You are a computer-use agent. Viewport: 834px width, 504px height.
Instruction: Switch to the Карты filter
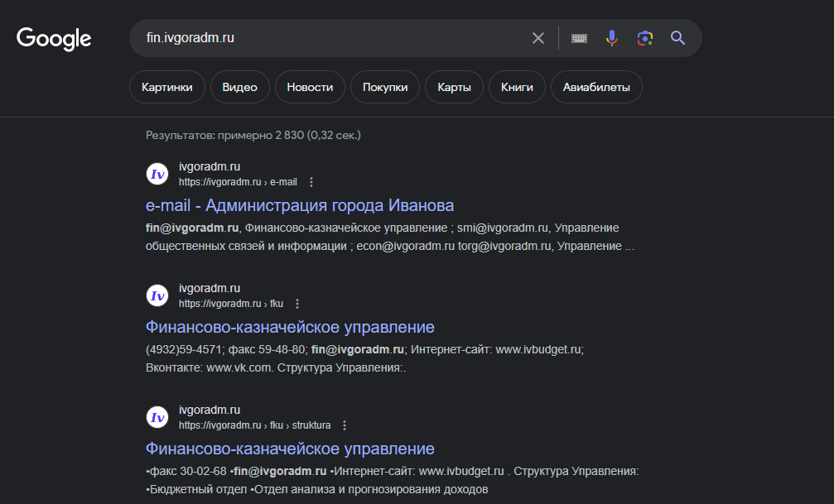click(454, 87)
